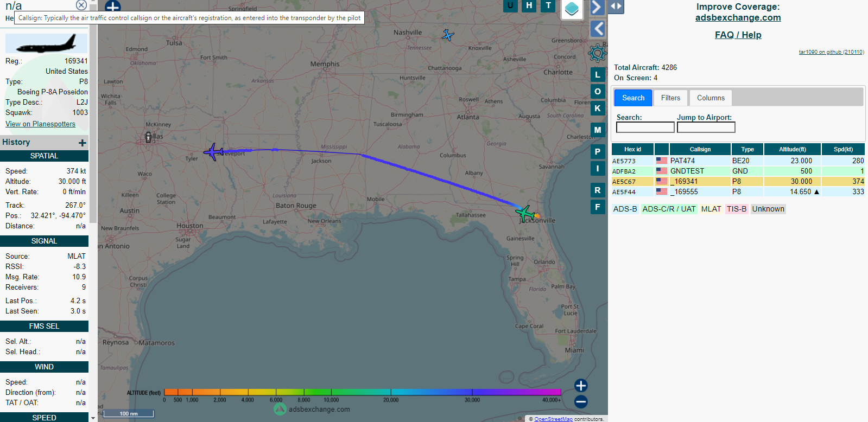Open the FAQ / Help link
The height and width of the screenshot is (422, 868).
pyautogui.click(x=738, y=35)
